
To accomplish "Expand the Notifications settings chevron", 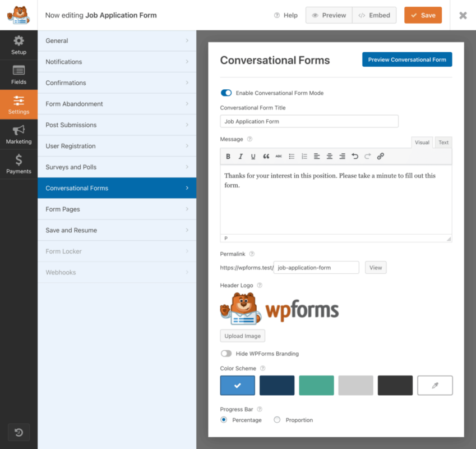I will click(x=187, y=62).
